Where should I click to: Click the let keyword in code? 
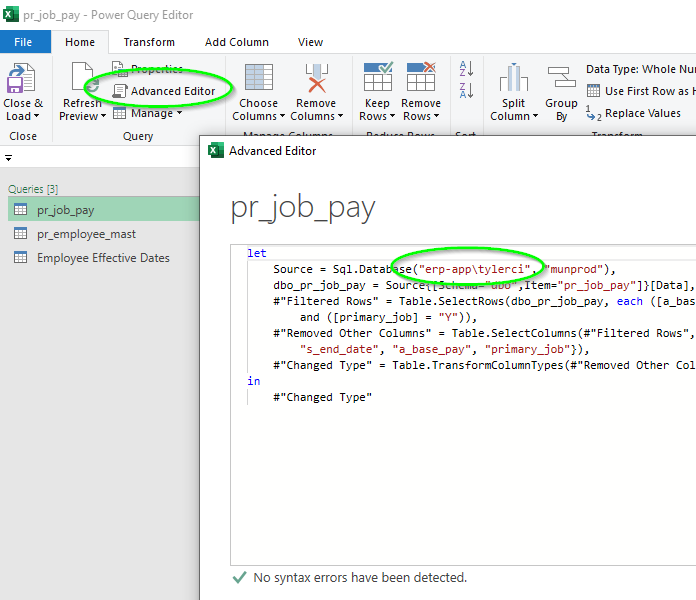(257, 253)
